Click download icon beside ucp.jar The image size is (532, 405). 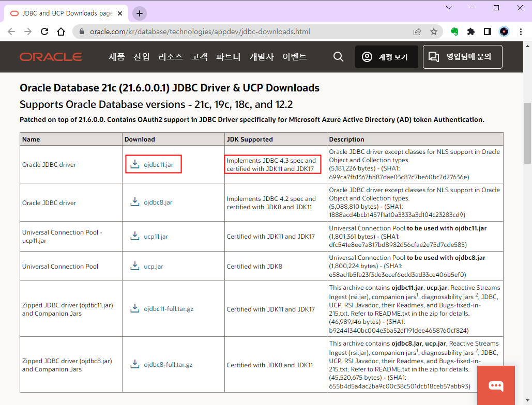pyautogui.click(x=135, y=266)
